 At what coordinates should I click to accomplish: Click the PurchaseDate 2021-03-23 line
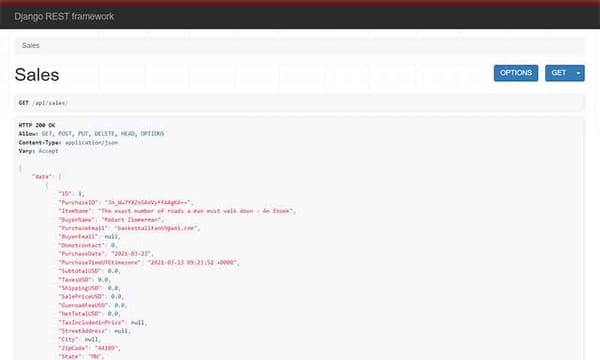coord(106,254)
